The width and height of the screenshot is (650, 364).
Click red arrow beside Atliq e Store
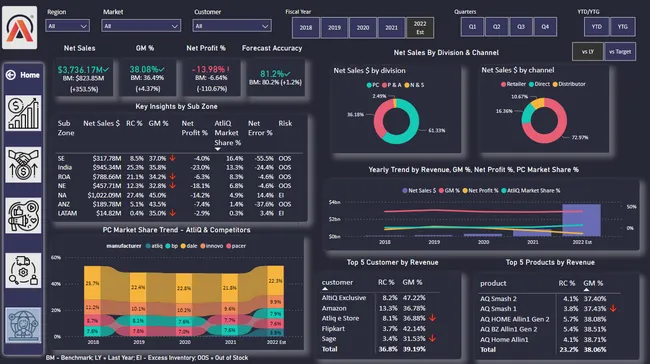click(432, 318)
